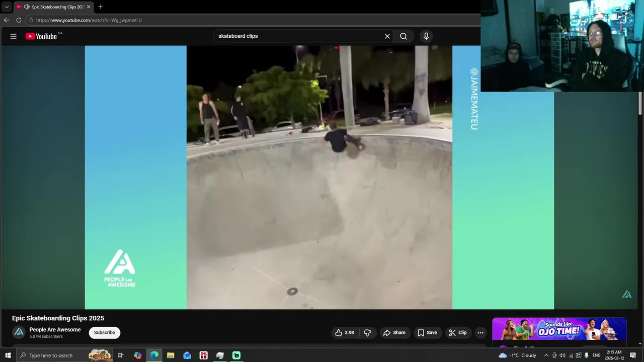
Task: Clear the 'skateboard clips' search text
Action: 387,36
